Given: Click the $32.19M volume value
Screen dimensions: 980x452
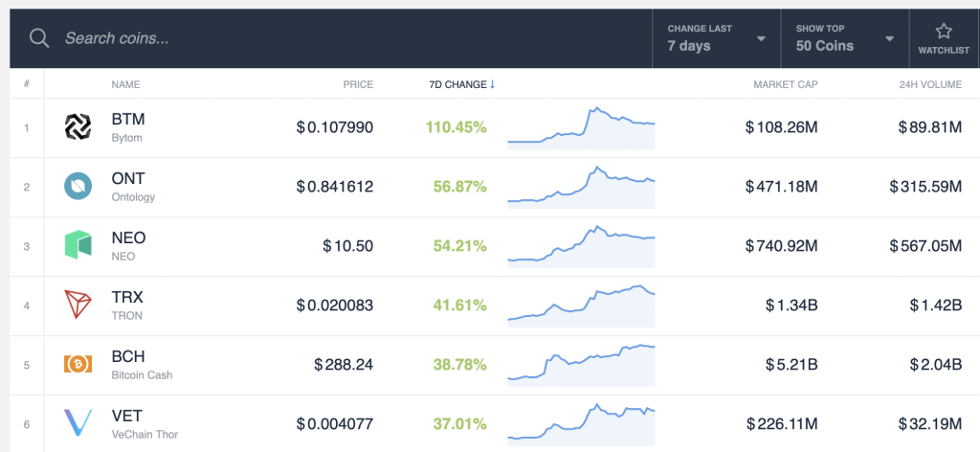Looking at the screenshot, I should (x=930, y=424).
